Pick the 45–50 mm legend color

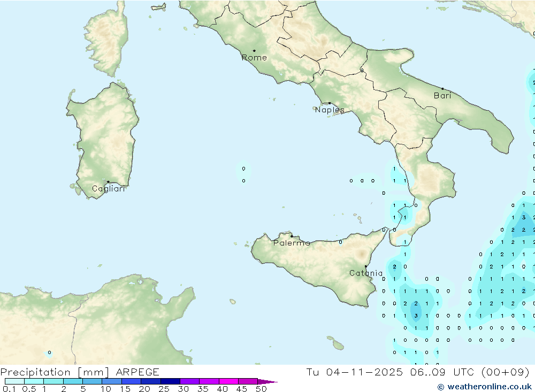coord(248,381)
